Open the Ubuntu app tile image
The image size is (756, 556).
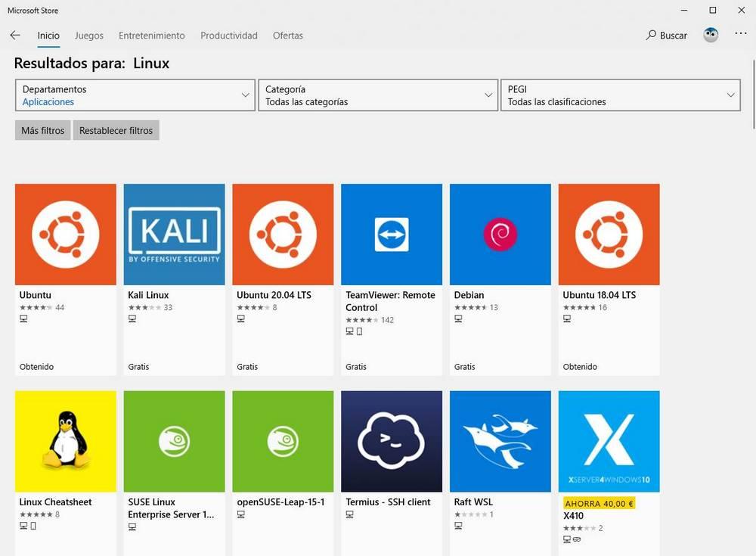[66, 234]
